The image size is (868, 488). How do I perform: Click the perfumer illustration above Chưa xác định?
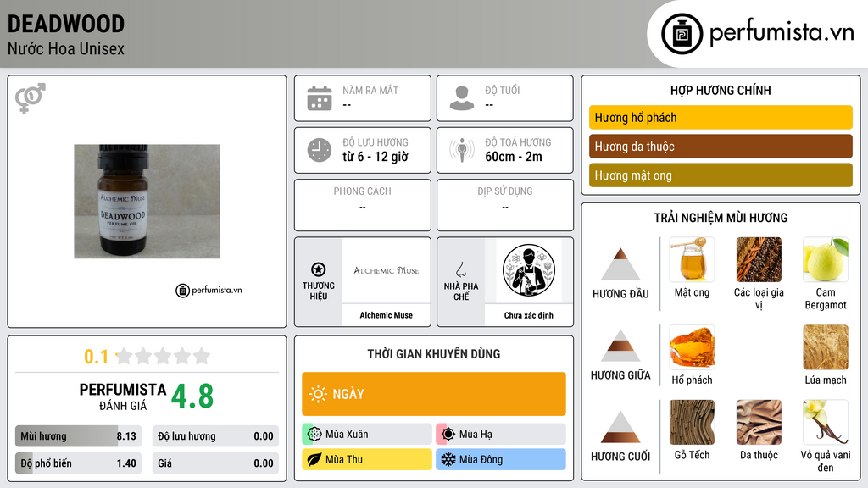pyautogui.click(x=529, y=270)
